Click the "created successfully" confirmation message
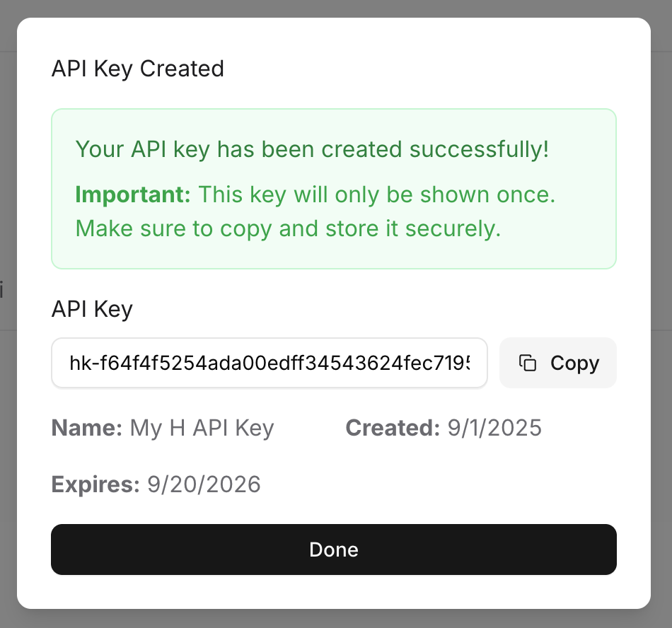The image size is (672, 628). pyautogui.click(x=312, y=149)
